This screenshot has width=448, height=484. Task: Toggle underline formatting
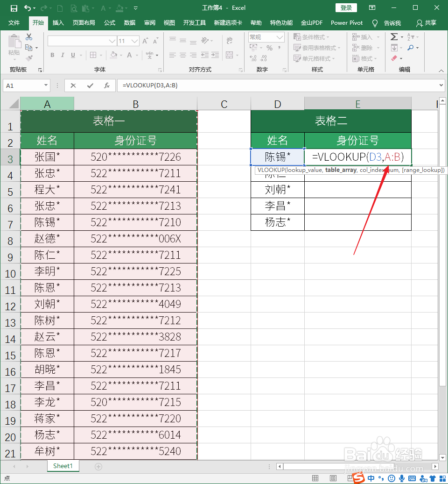pyautogui.click(x=72, y=55)
